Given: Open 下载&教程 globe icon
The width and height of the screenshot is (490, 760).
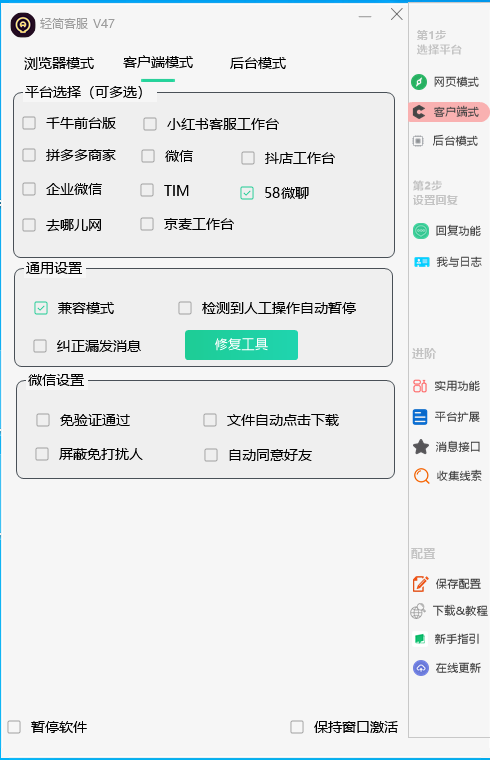Looking at the screenshot, I should tap(418, 611).
